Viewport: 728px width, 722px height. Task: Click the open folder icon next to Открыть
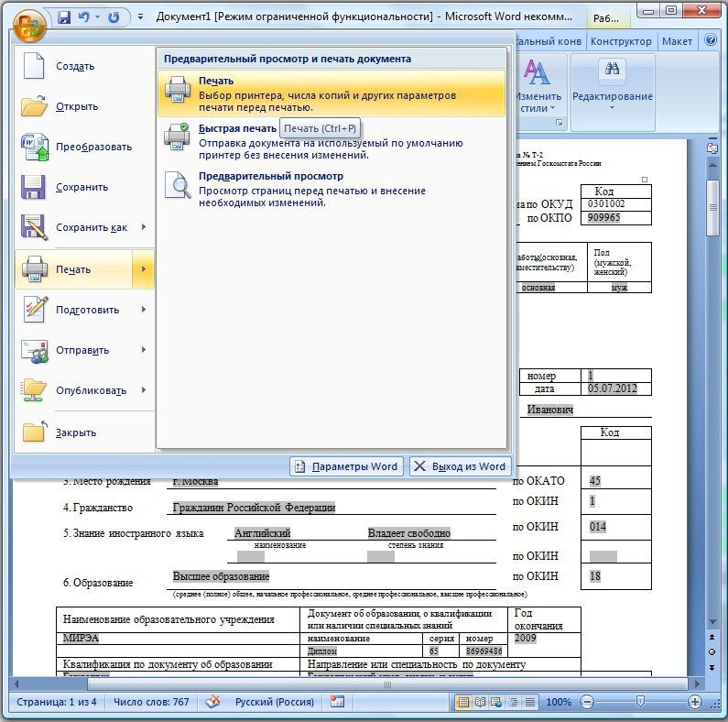click(x=34, y=105)
